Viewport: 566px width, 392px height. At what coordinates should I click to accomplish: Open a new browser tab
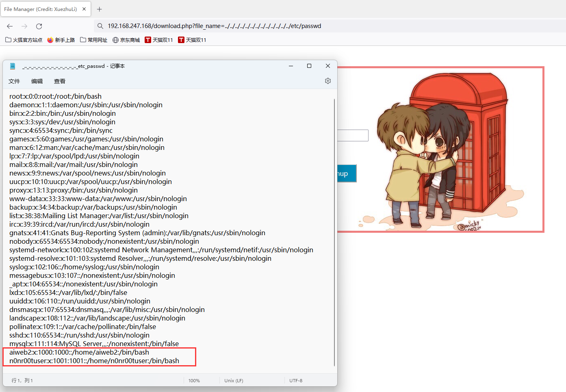(99, 9)
